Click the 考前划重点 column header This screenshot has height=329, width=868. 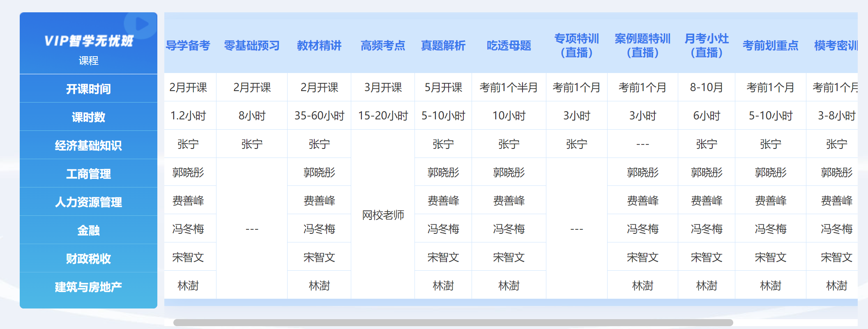[771, 46]
